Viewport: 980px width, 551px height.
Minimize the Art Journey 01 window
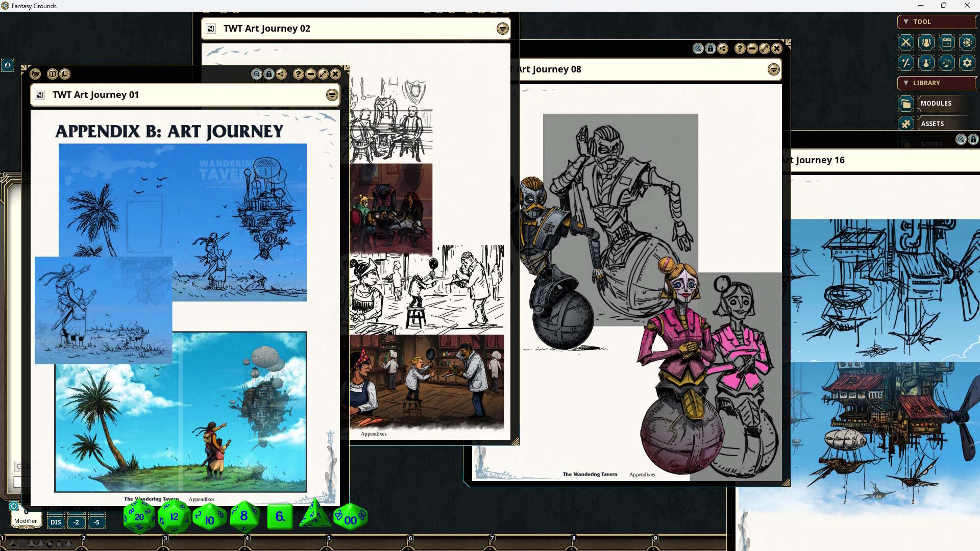[x=311, y=74]
